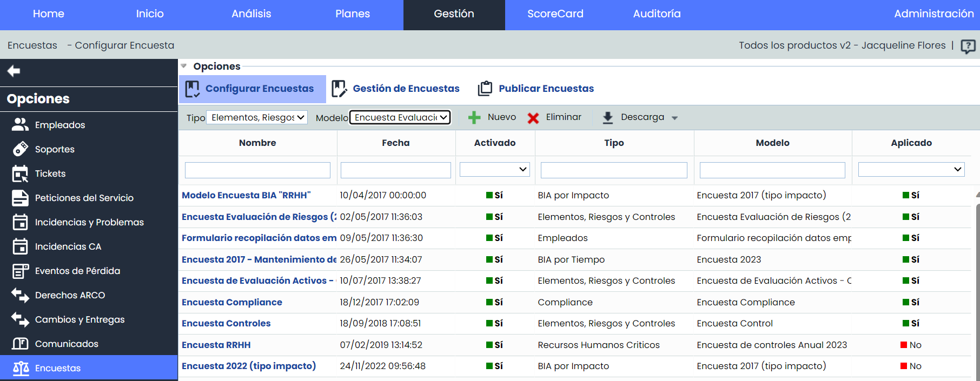Open the Encuesta Compliance link
980x381 pixels.
point(232,302)
